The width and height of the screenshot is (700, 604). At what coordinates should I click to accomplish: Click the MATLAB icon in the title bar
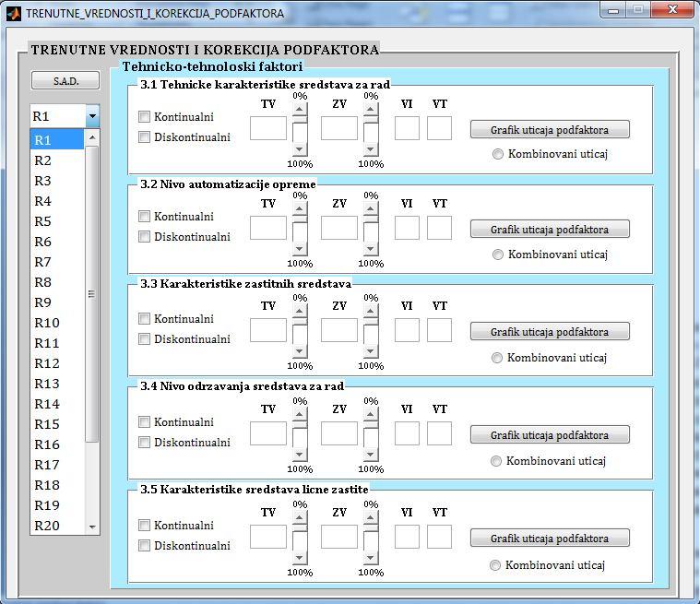click(x=14, y=14)
